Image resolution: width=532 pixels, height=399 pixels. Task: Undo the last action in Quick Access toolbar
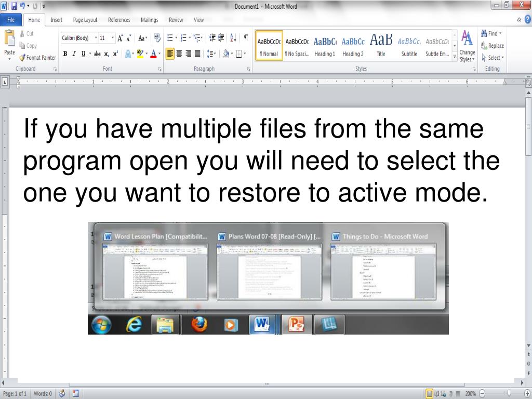(22, 6)
